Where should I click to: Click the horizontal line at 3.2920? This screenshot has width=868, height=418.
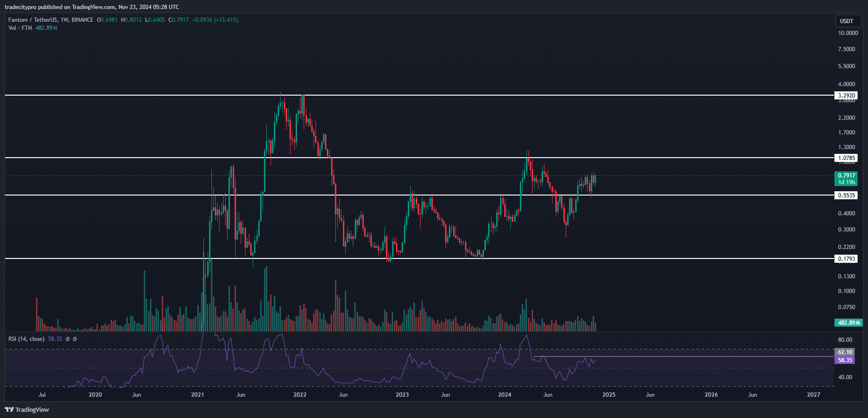(x=419, y=95)
